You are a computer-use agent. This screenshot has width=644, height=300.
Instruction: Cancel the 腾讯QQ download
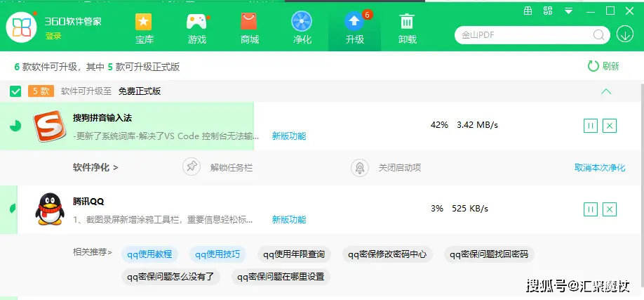coord(610,209)
